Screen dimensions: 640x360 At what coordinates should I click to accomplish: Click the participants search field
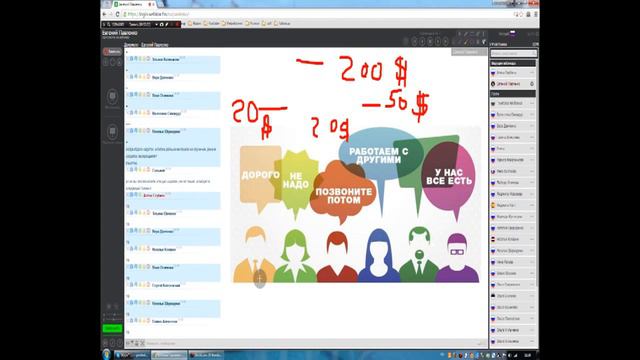click(x=513, y=53)
